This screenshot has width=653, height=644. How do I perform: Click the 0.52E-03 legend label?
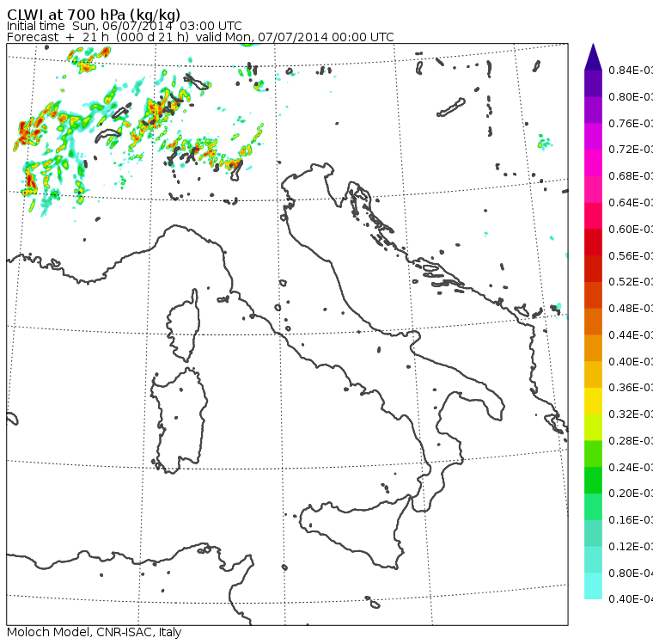[x=631, y=282]
